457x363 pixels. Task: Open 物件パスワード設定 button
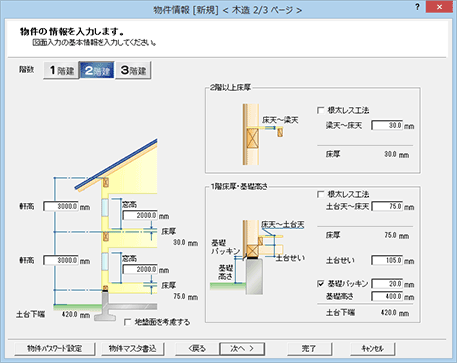[55, 349]
